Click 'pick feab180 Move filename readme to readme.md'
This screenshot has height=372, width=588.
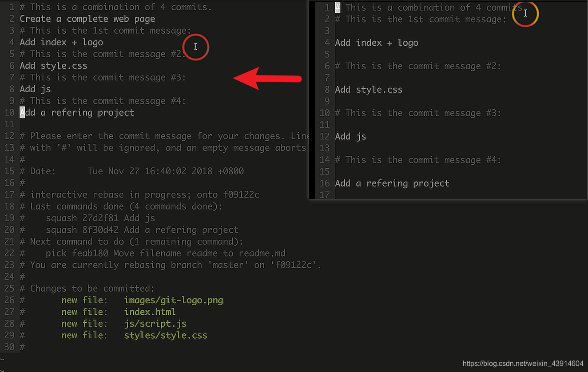click(x=166, y=253)
